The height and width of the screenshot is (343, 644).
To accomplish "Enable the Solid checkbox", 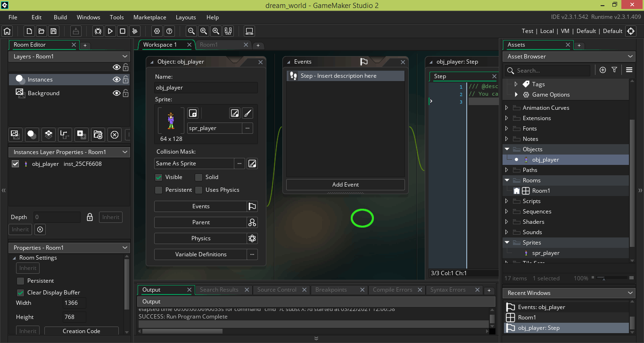I will point(199,177).
